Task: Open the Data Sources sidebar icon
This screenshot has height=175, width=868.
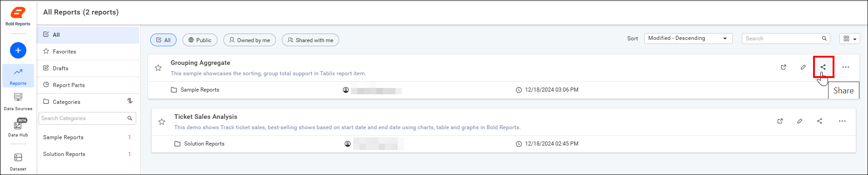Action: [18, 102]
